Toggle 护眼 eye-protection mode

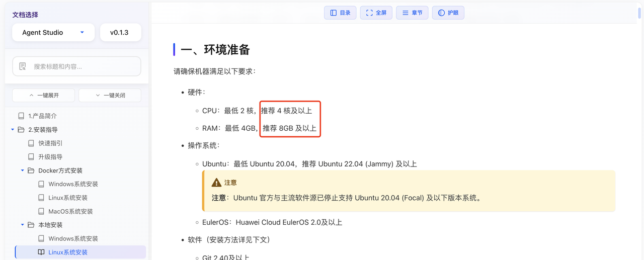(x=448, y=13)
